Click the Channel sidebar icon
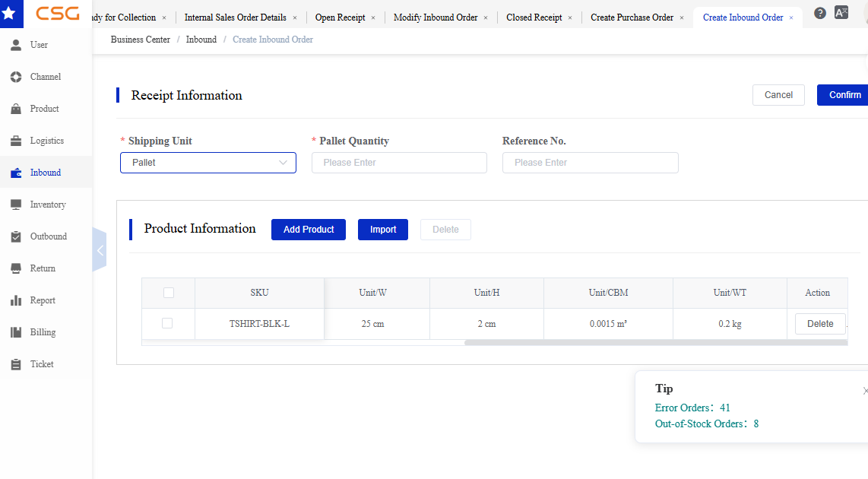Viewport: 868px width, 479px height. coord(16,77)
